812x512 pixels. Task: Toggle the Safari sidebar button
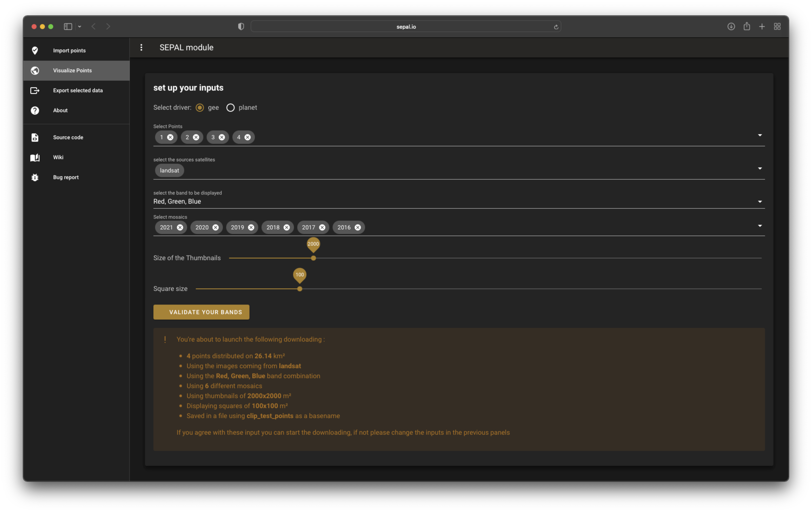pos(68,27)
